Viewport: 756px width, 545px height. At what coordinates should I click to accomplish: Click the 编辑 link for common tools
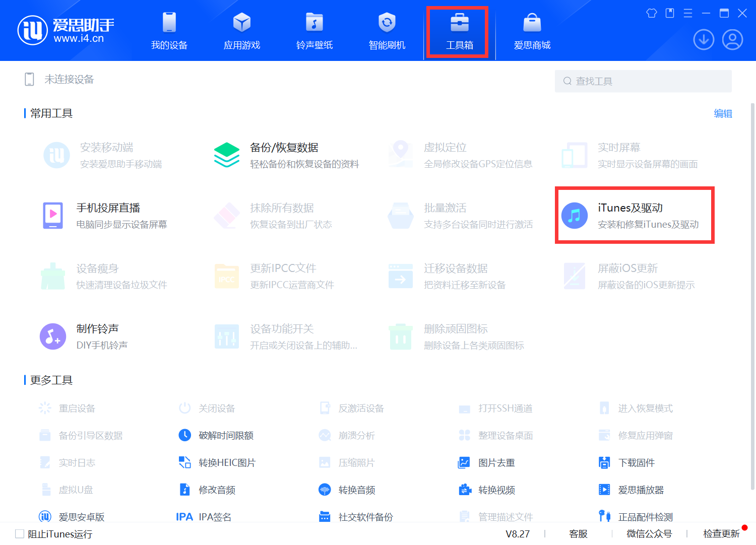click(x=723, y=113)
